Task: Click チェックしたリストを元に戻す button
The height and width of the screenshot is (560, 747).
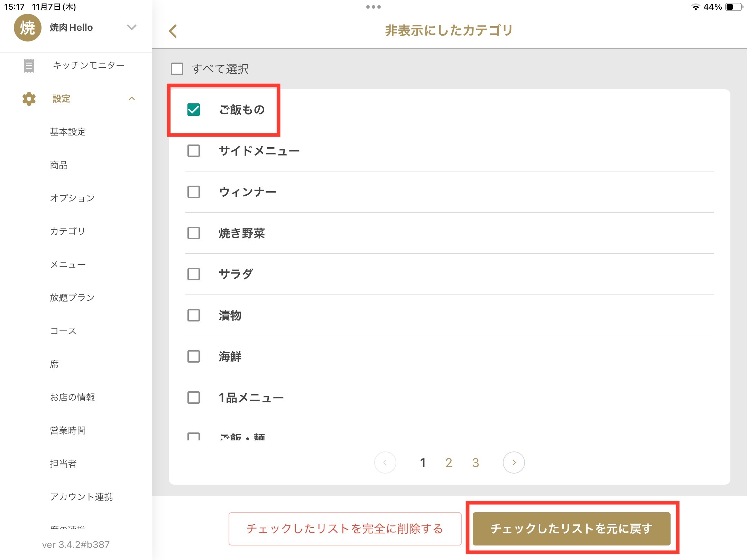Action: coord(571,529)
